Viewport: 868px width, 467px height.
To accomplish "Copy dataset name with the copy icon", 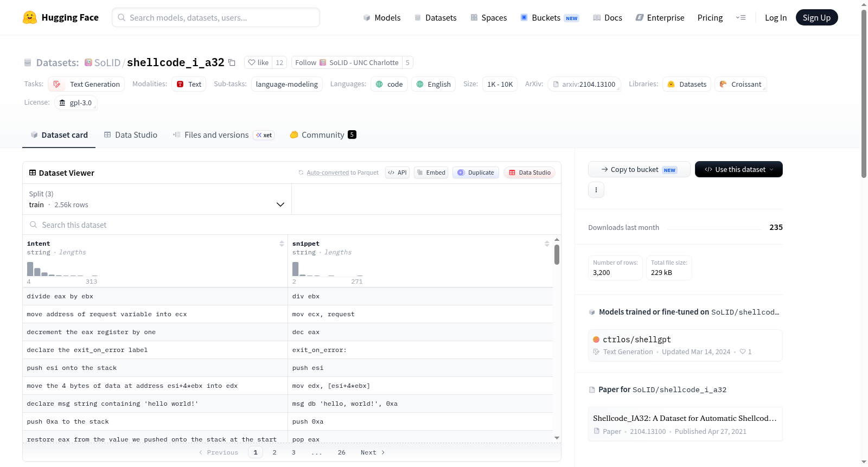I will click(232, 62).
